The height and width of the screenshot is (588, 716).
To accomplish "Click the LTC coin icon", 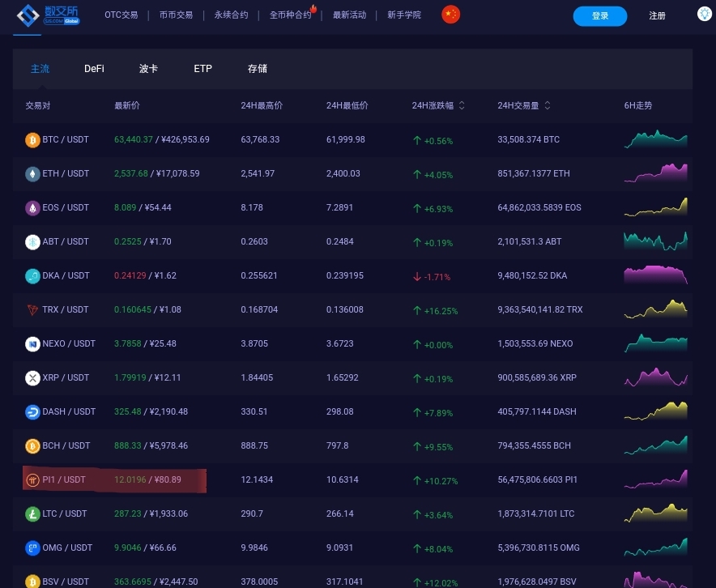I will point(32,514).
